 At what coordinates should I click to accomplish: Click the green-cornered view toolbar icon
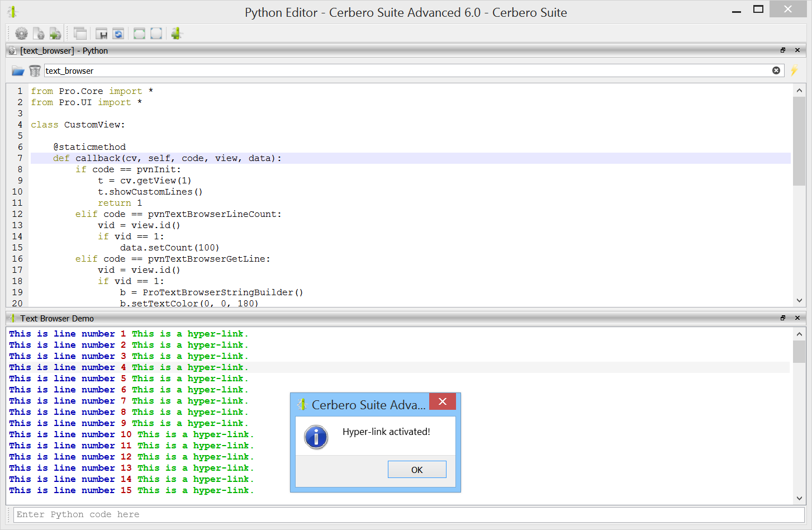click(x=140, y=34)
